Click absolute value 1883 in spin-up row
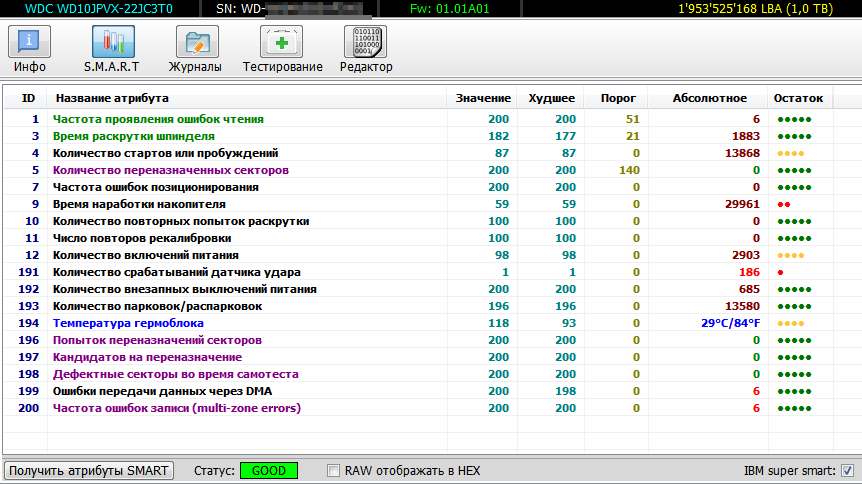 [745, 136]
